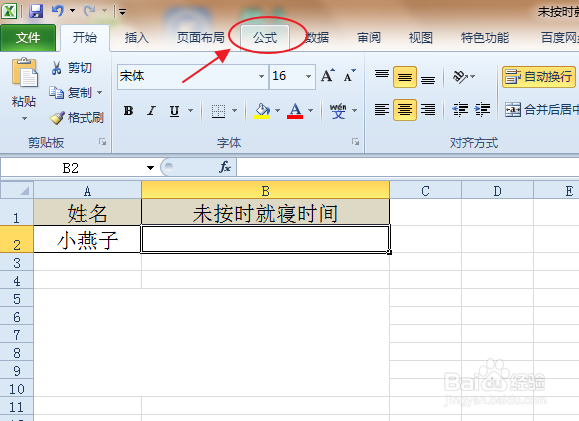Open the font size 16 dropdown
579x421 pixels.
point(308,76)
